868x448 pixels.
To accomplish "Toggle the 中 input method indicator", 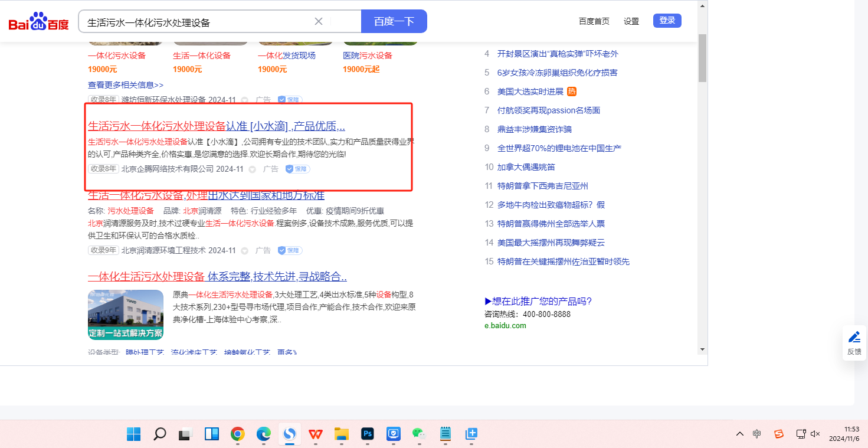I will [x=757, y=434].
